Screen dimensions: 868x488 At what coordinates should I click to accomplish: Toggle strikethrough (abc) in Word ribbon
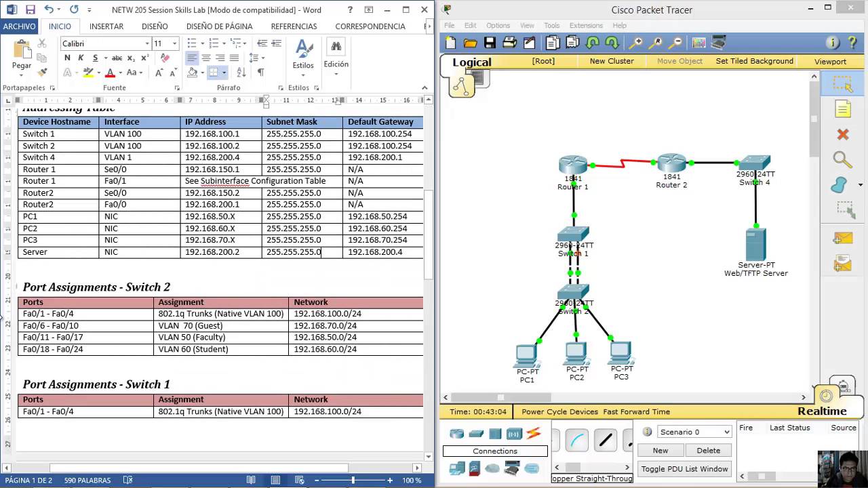pos(117,58)
